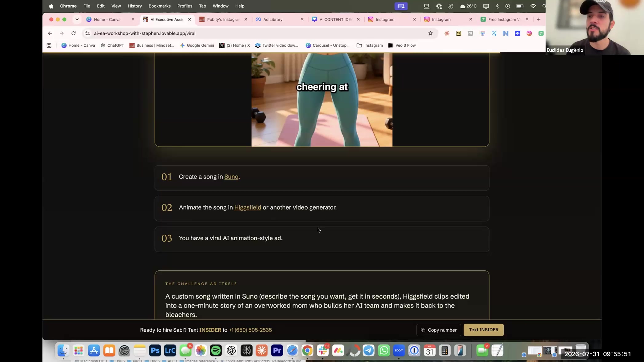Open the Bluetooth status menu

point(497,6)
